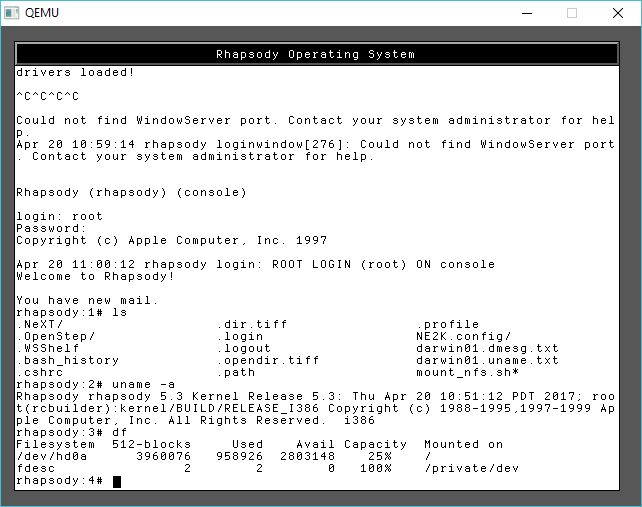Image resolution: width=642 pixels, height=507 pixels.
Task: Click the /private/dev mount point text
Action: point(467,469)
